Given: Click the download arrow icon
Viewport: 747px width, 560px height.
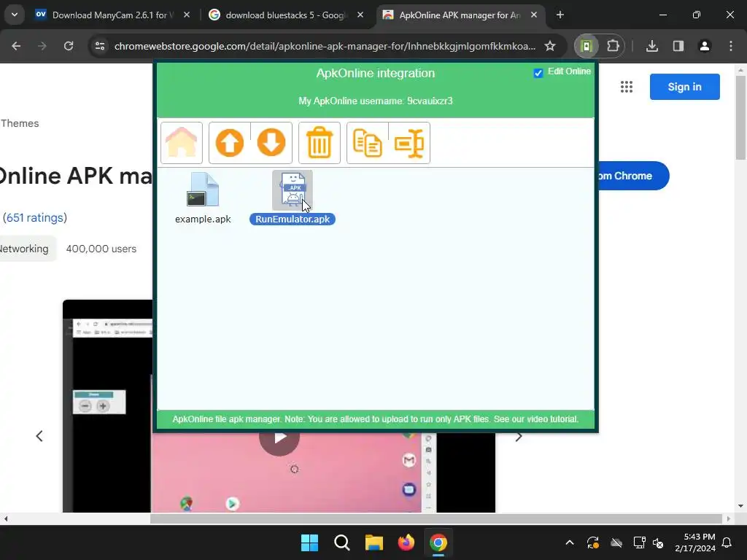Looking at the screenshot, I should coord(271,143).
